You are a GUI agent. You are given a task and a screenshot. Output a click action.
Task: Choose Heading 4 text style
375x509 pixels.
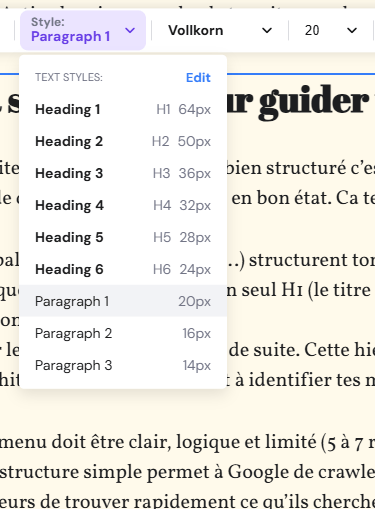123,205
